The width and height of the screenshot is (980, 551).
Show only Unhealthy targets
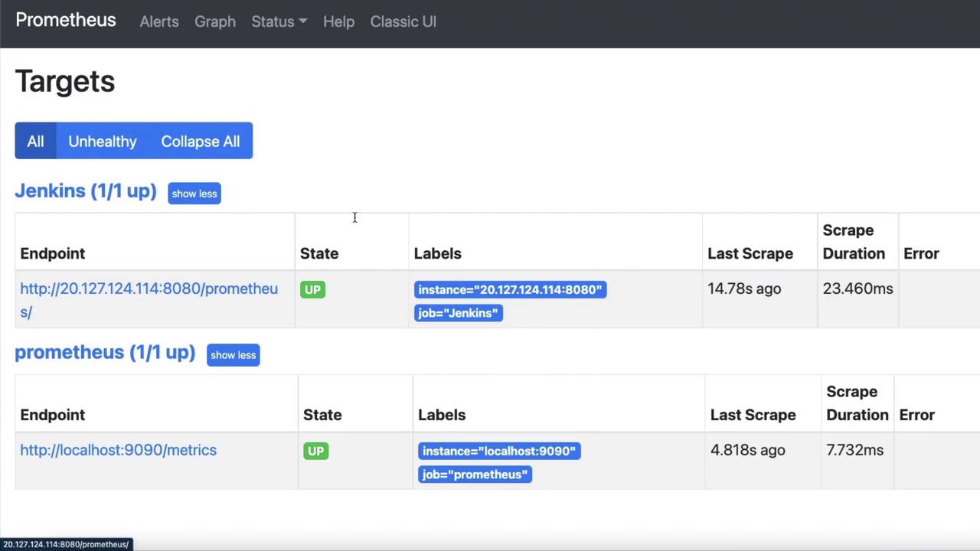[x=103, y=142]
